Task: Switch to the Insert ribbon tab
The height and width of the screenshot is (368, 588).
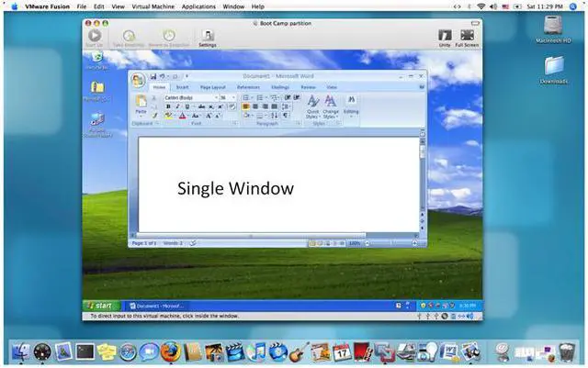Action: click(x=182, y=87)
